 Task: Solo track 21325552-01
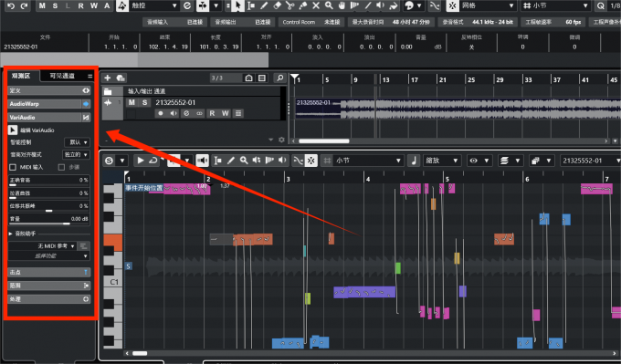[x=144, y=102]
